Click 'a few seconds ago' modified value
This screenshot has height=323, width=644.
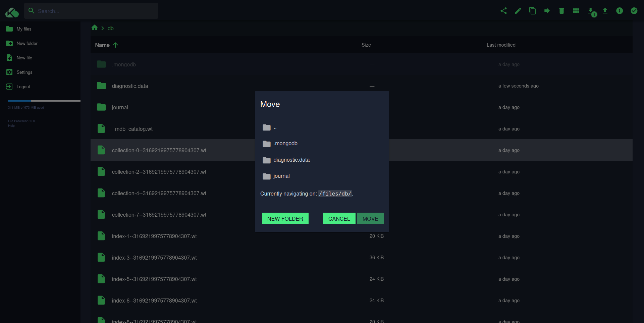tap(518, 86)
